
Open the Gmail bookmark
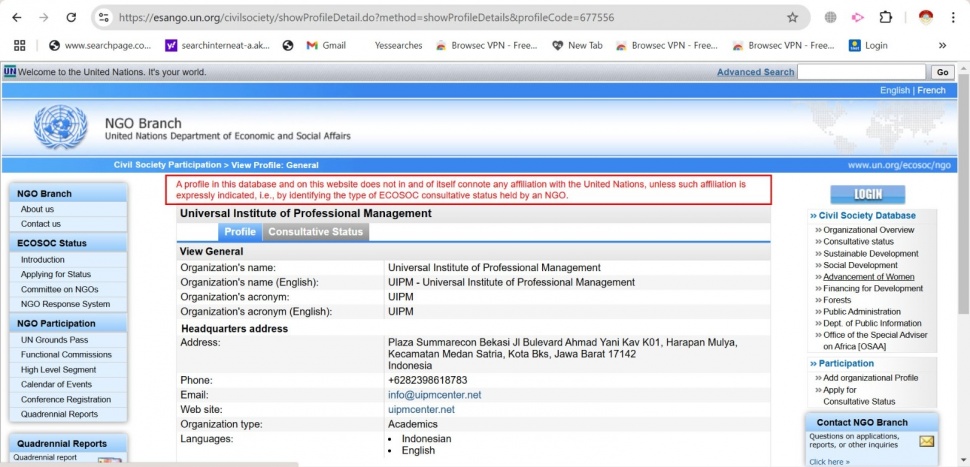coord(327,45)
